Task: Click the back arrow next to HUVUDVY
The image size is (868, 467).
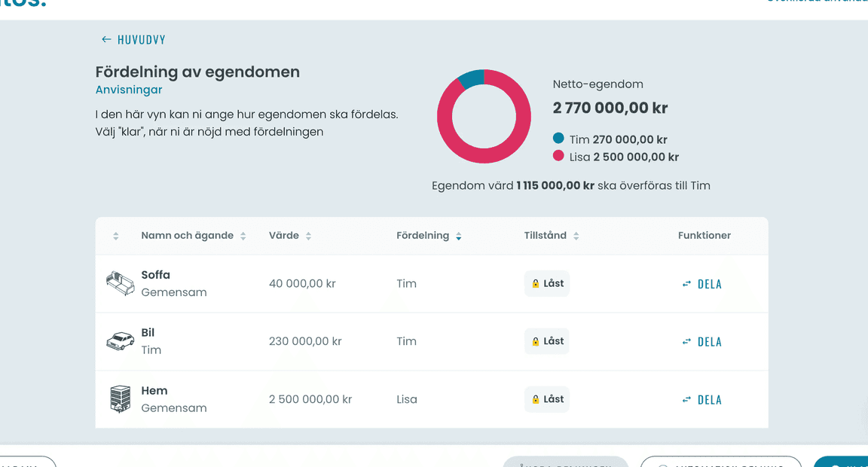Action: [106, 39]
